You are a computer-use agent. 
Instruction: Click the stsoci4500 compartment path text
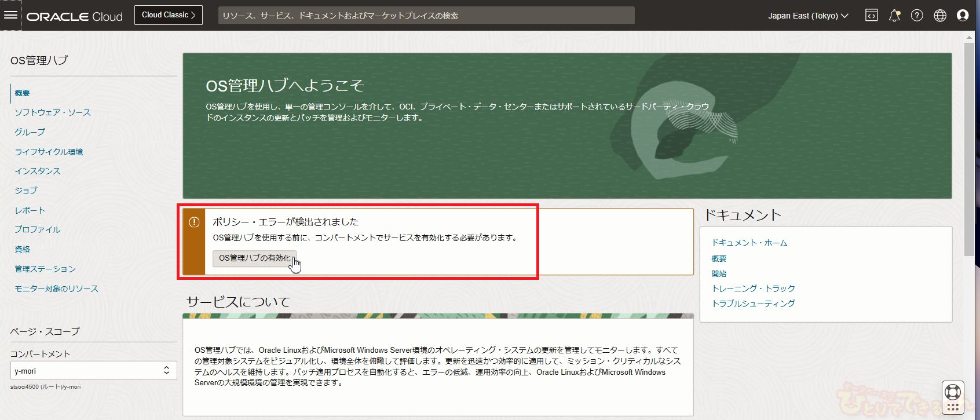[46, 386]
